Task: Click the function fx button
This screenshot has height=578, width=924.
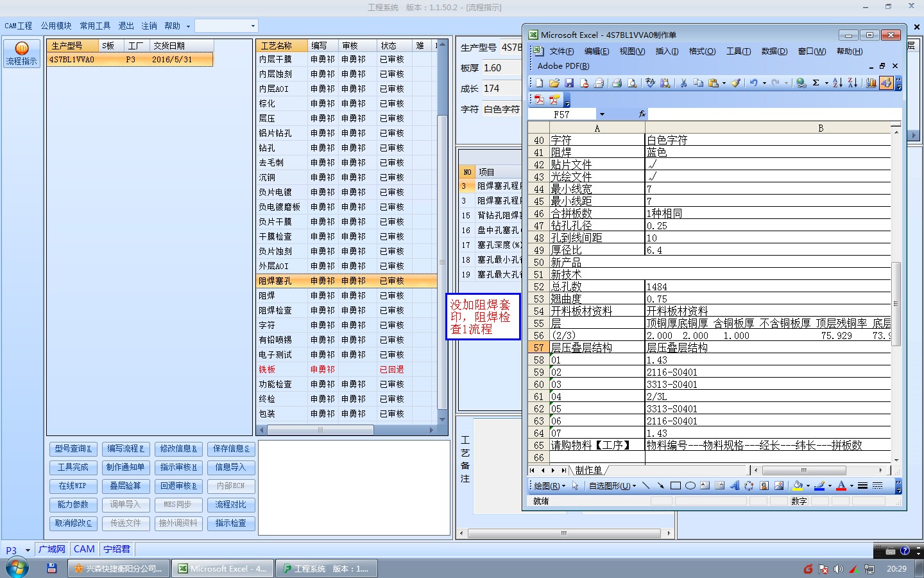Action: (642, 114)
